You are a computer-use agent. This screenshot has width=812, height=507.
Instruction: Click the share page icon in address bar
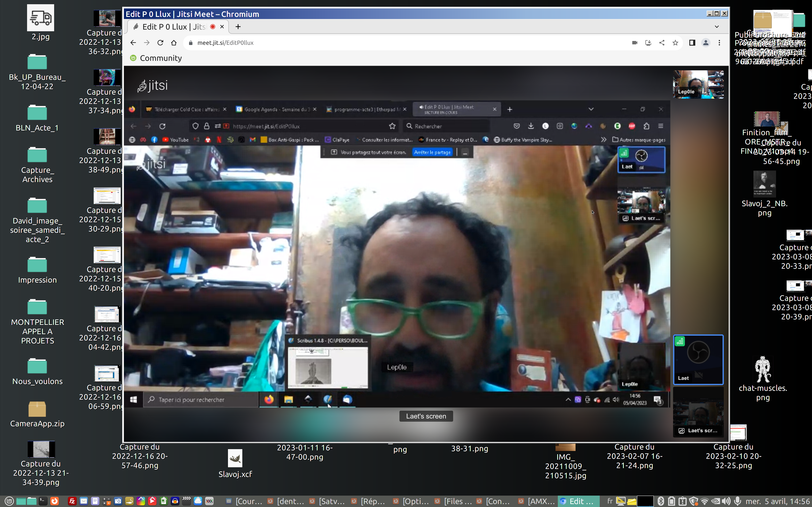[662, 43]
